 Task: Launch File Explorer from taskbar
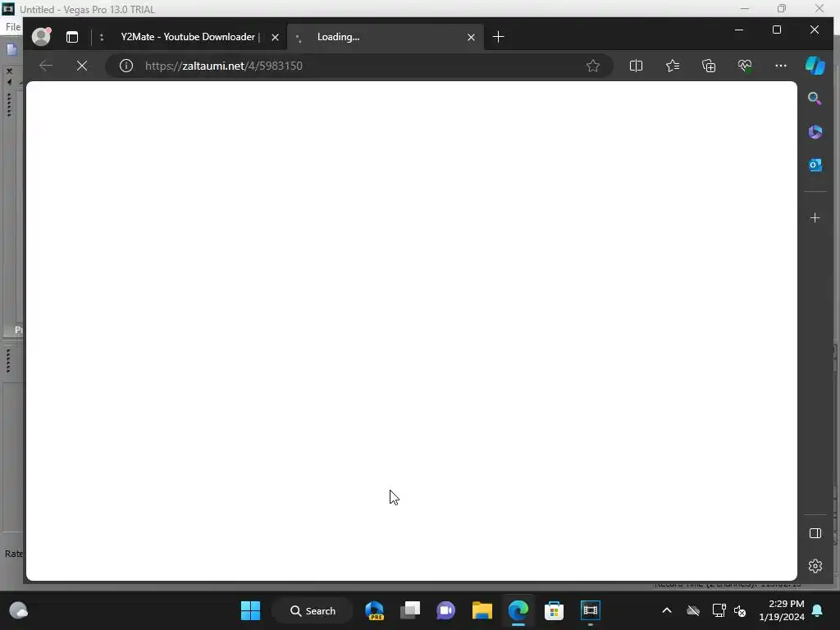pos(482,610)
